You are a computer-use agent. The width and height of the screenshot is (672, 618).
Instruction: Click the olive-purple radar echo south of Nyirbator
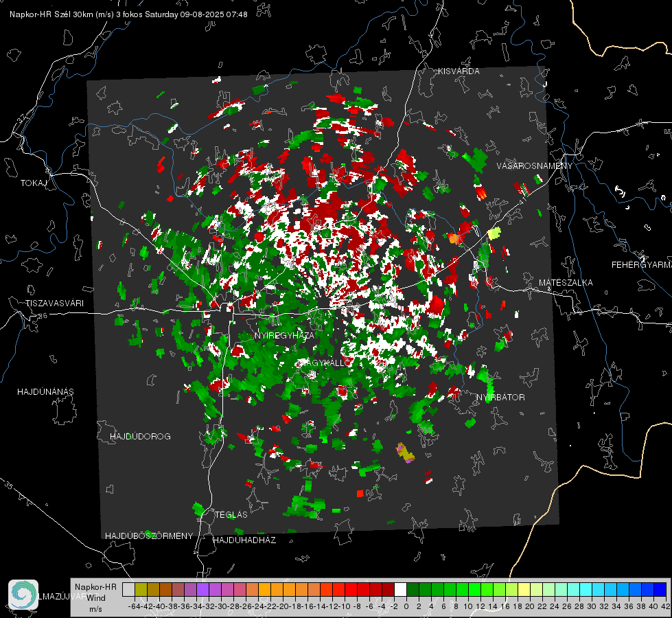pyautogui.click(x=405, y=453)
